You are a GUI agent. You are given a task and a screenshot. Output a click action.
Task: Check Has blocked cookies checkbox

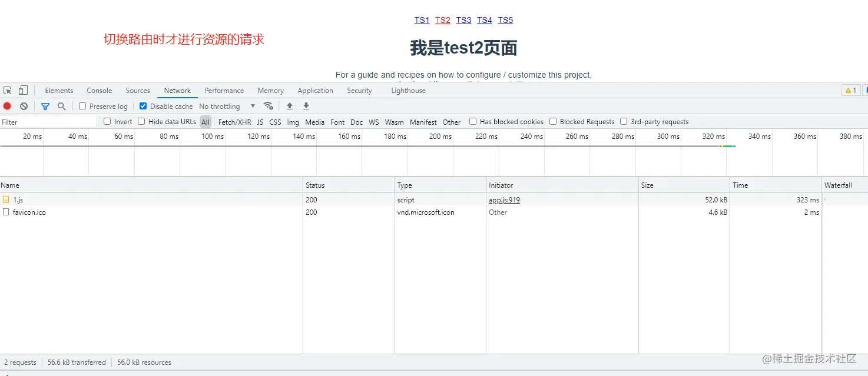(473, 122)
